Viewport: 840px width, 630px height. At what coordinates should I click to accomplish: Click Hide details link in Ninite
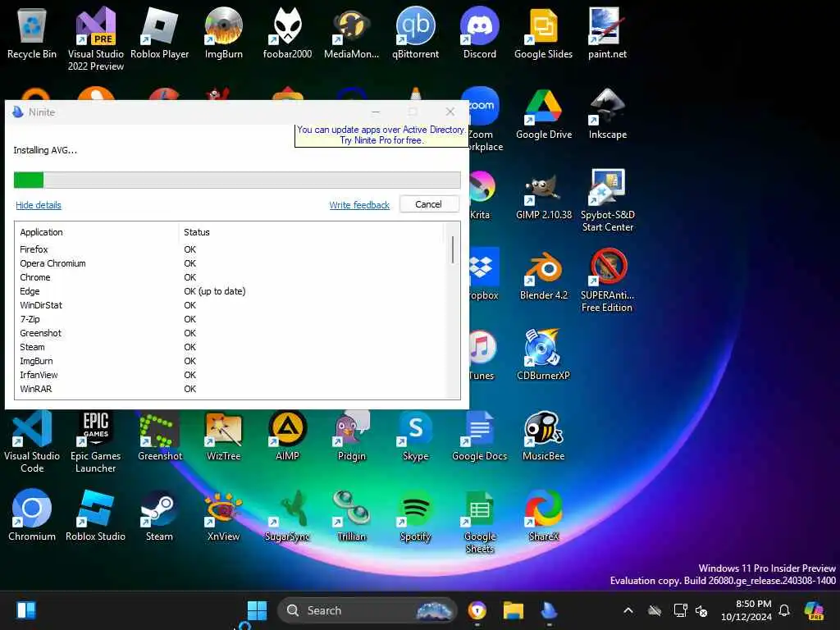point(39,204)
